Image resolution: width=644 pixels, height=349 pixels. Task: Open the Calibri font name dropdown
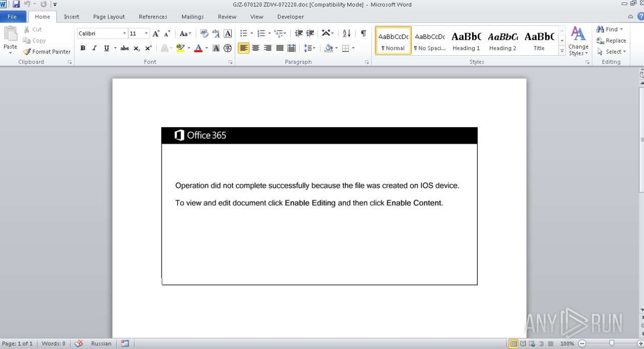(x=124, y=34)
